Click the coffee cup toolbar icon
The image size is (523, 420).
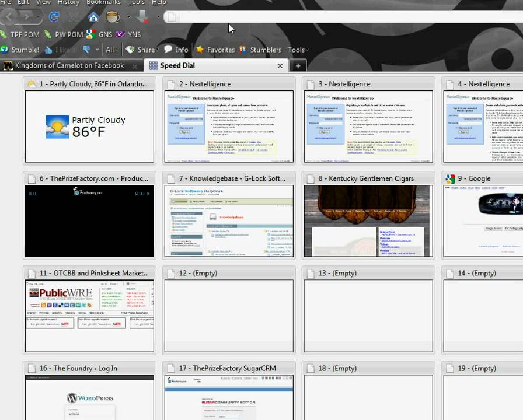click(x=113, y=17)
